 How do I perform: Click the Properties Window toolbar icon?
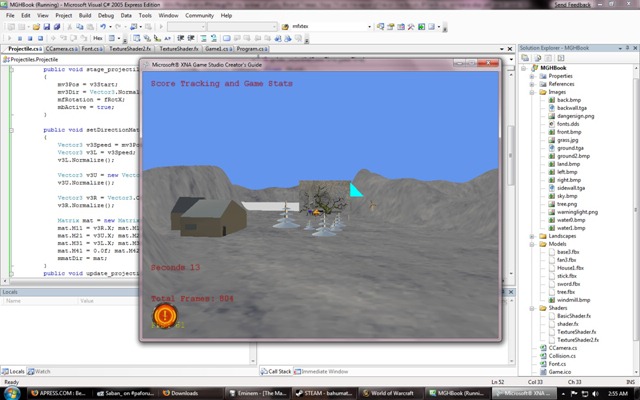click(391, 27)
